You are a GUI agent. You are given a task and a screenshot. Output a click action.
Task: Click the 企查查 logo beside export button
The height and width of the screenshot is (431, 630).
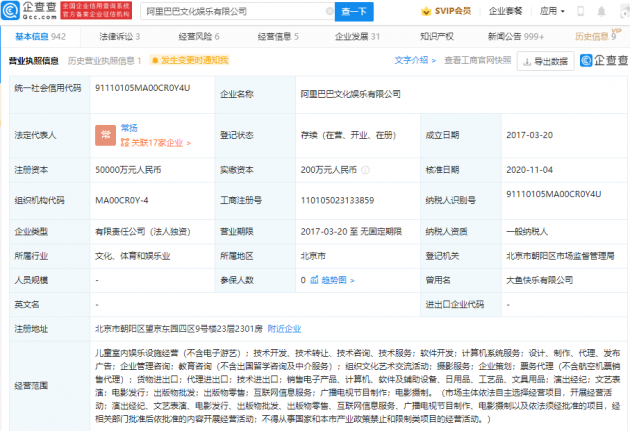pyautogui.click(x=605, y=61)
